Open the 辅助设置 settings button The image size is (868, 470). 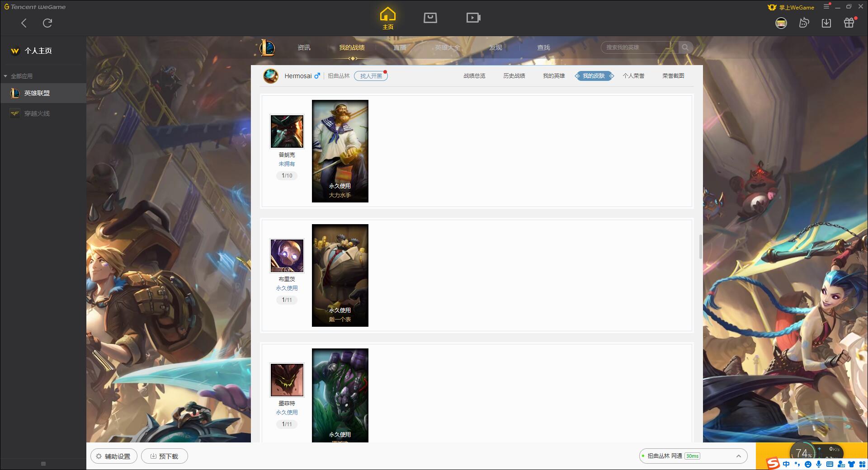114,456
